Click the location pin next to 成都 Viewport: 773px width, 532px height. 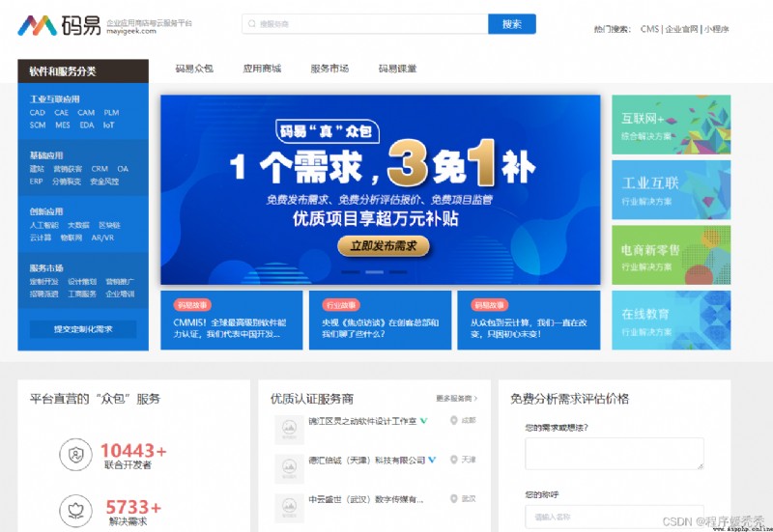click(x=453, y=420)
